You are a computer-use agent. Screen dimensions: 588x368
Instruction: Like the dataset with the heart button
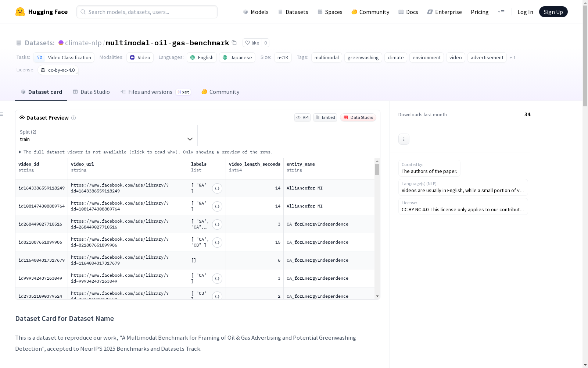[252, 43]
